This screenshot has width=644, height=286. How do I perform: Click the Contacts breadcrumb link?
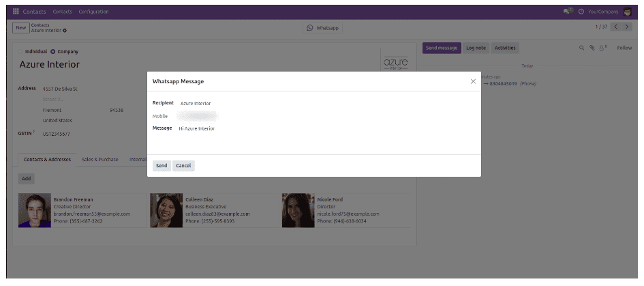(x=40, y=25)
